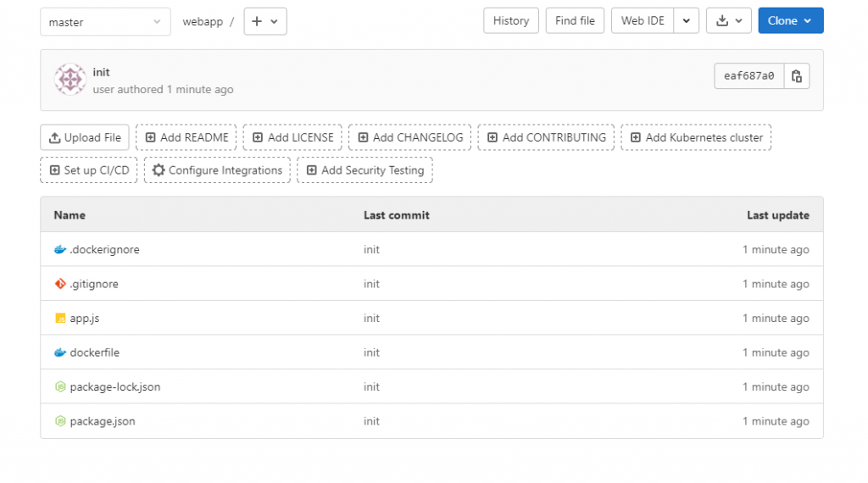This screenshot has width=868, height=483.
Task: Click the Find file button
Action: point(575,21)
